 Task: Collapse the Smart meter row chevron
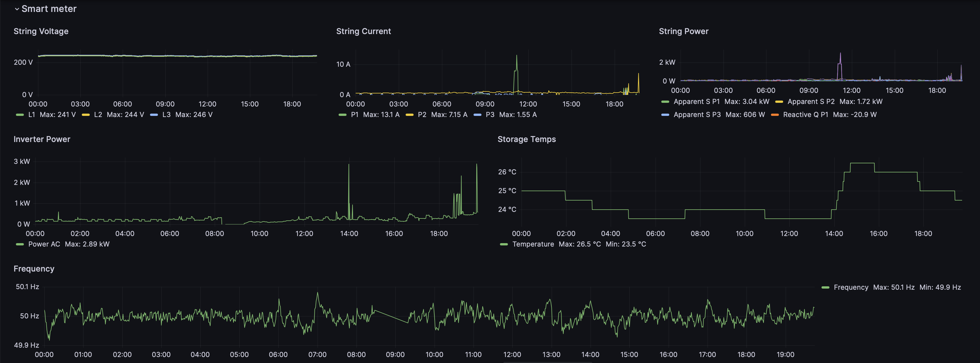coord(17,9)
